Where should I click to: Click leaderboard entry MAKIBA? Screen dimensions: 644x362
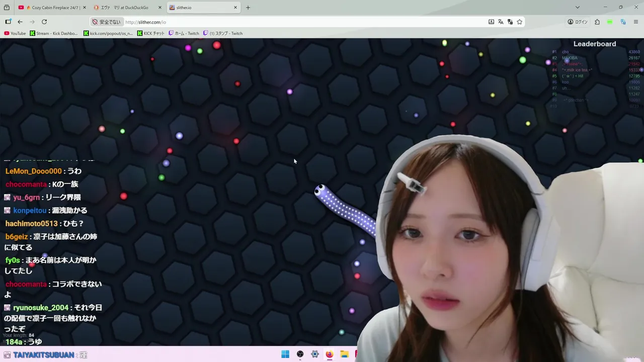570,58
